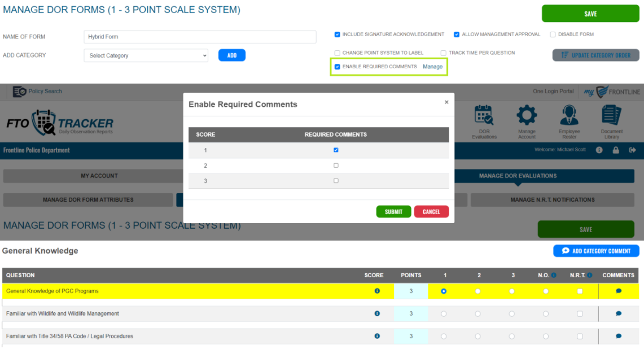Switch to the Manage DOR Evaluations tab
644x349 pixels.
(x=518, y=176)
